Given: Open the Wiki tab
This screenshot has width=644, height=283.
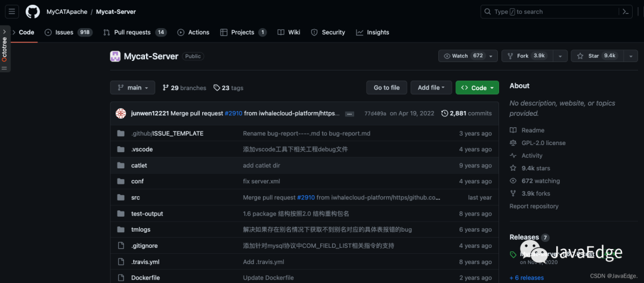Looking at the screenshot, I should coord(289,32).
